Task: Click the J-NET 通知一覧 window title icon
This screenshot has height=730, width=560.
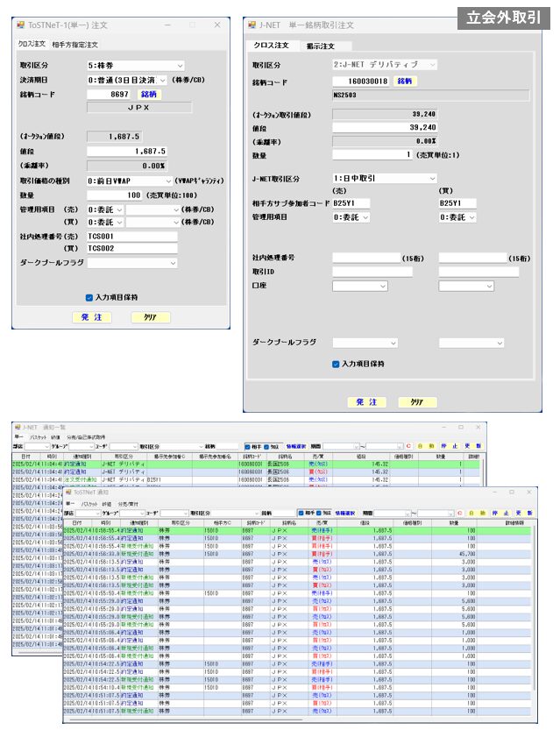Action: [18, 428]
